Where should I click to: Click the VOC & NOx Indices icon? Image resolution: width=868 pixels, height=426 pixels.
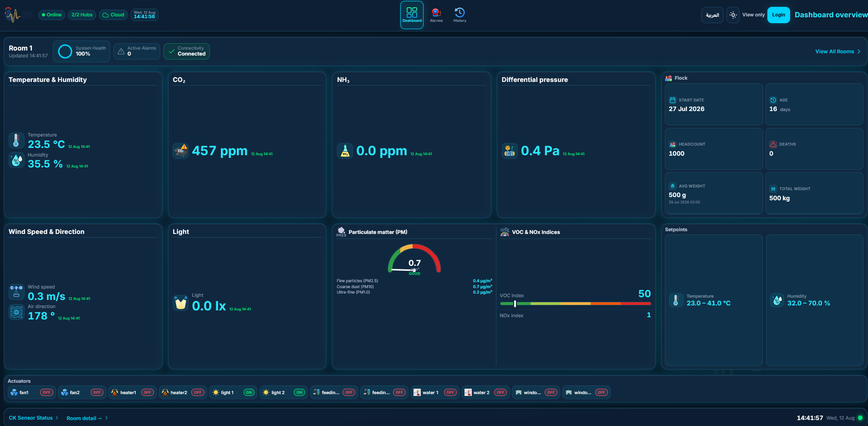pos(505,232)
